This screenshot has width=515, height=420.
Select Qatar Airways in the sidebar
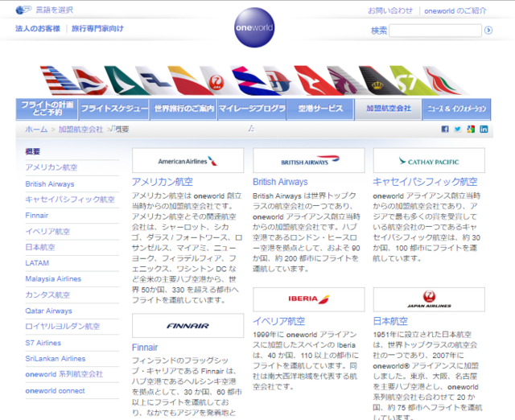click(48, 311)
